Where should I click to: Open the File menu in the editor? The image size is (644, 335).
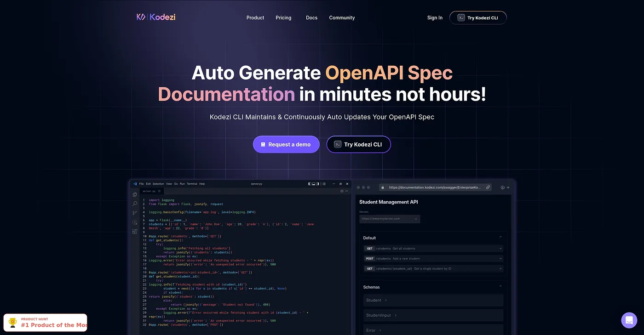141,184
